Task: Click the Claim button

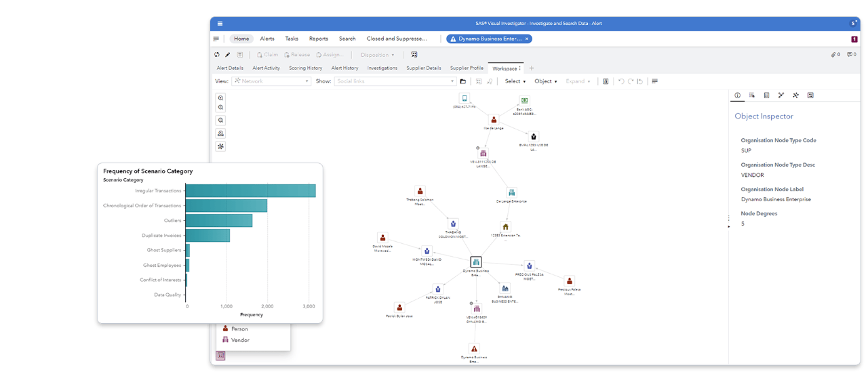Action: [267, 55]
